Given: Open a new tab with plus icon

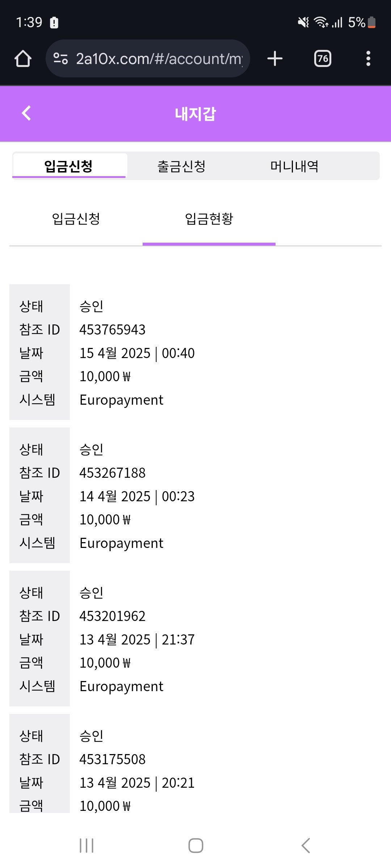Looking at the screenshot, I should (275, 59).
